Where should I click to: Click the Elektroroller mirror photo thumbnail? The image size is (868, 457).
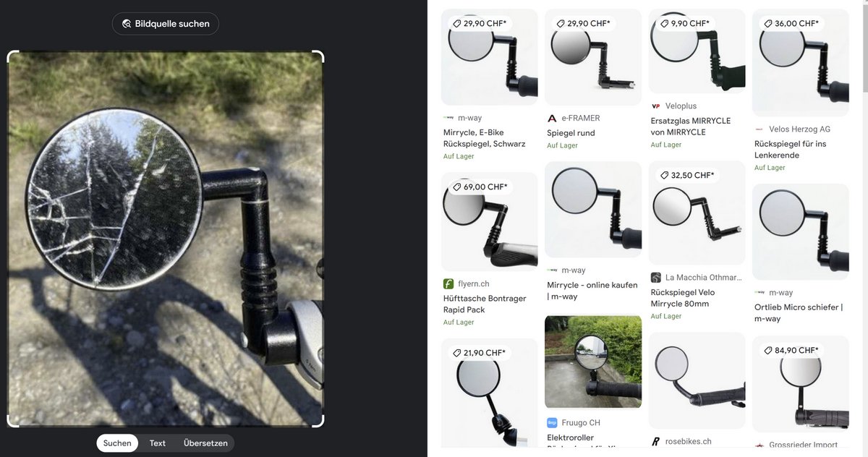point(593,362)
